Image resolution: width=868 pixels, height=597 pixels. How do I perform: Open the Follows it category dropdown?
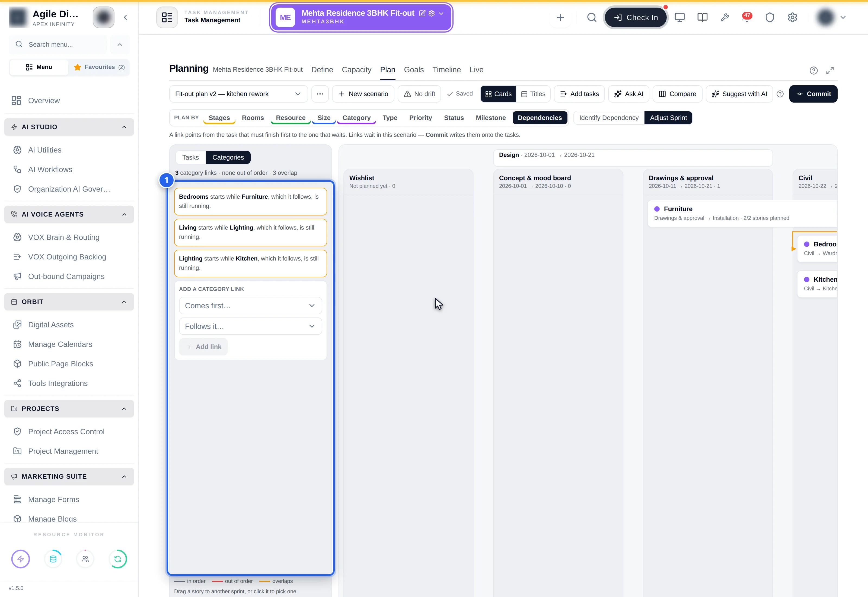[250, 326]
